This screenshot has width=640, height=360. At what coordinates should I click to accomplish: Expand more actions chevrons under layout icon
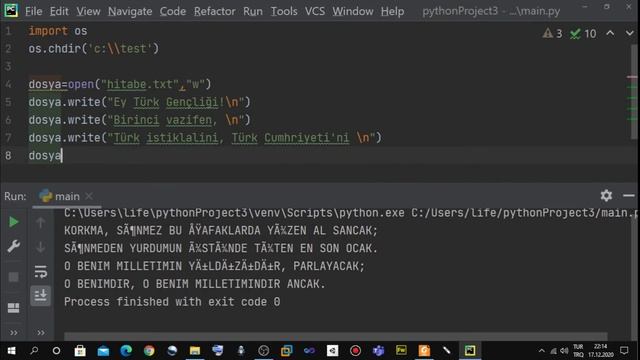coord(13,333)
